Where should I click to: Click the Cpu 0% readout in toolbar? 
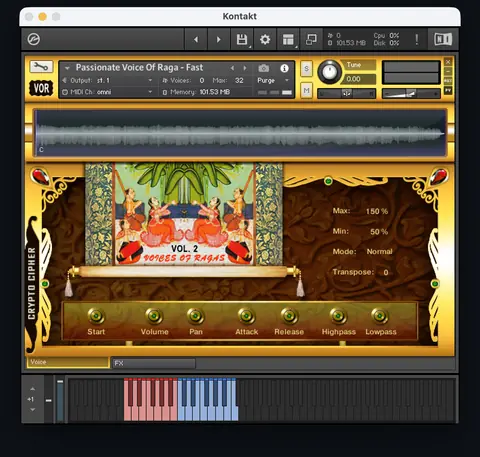tap(386, 35)
